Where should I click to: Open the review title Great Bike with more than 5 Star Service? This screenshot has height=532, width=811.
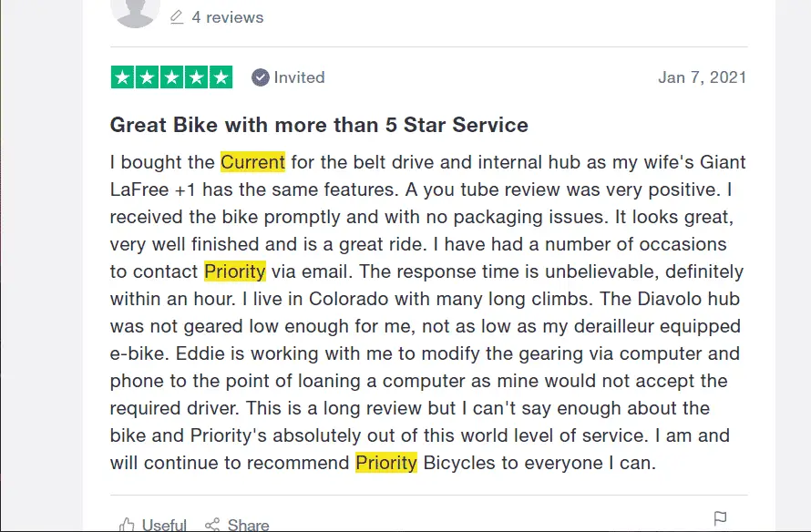tap(319, 125)
